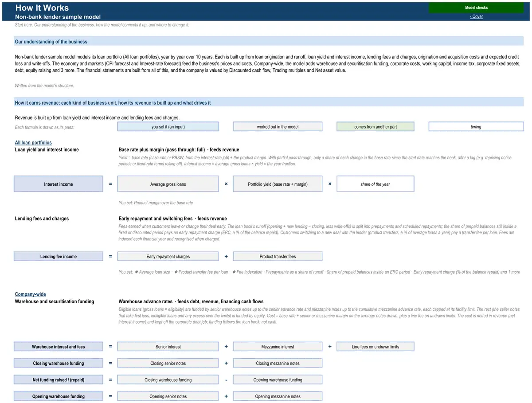Click 'Early repayment and switching fees' heading
This screenshot has width=532, height=403.
pos(156,219)
